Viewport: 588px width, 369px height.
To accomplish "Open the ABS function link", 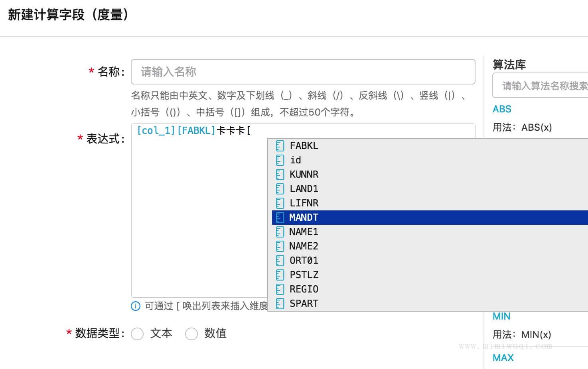I will coord(502,109).
